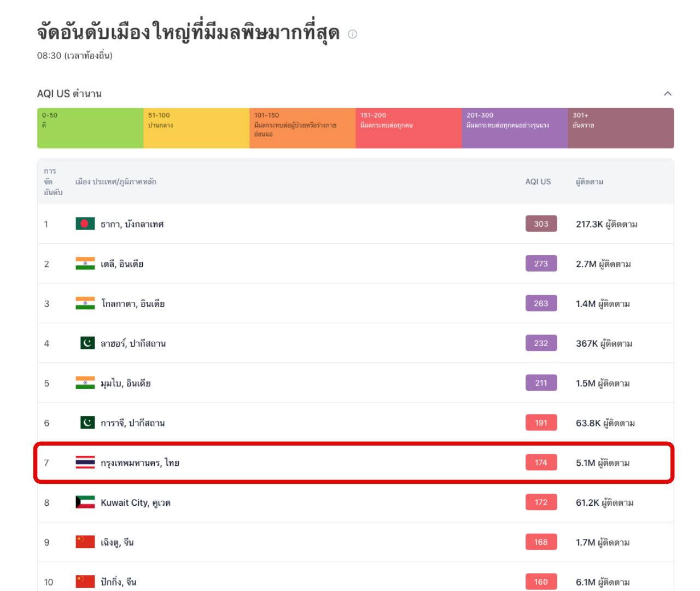
Task: Click the green 0-50 AQI legend block
Action: click(90, 128)
